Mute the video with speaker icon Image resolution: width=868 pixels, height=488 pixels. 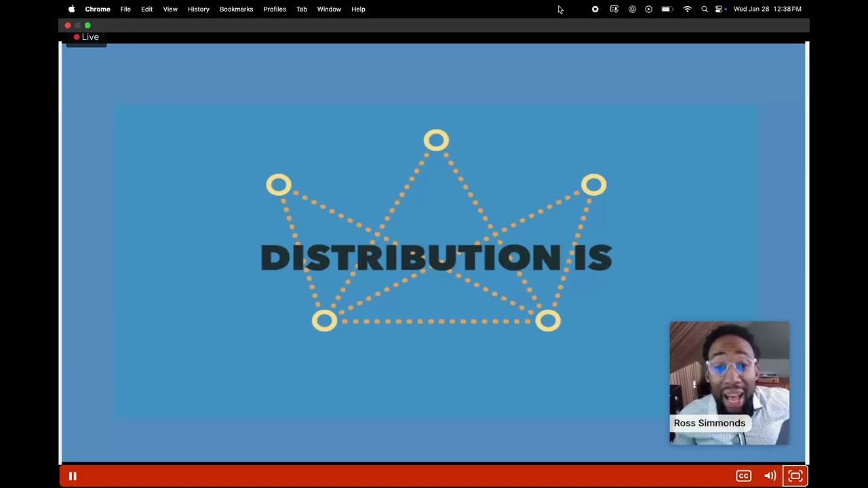coord(770,476)
